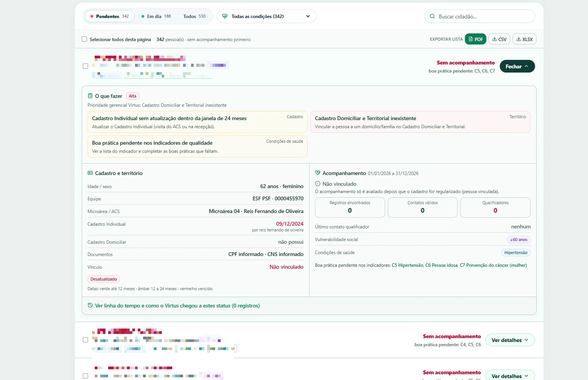The width and height of the screenshot is (588, 380).
Task: Click the clipboard icon beside O que fazer
Action: coord(90,96)
